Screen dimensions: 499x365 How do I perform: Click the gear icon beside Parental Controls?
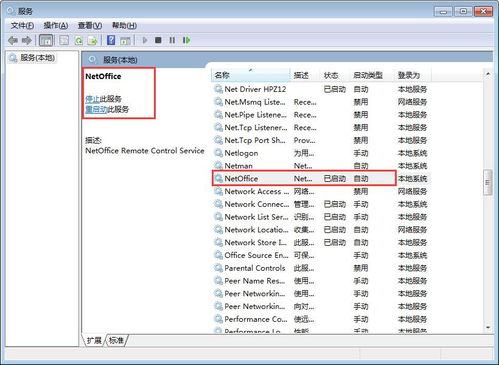click(x=218, y=268)
